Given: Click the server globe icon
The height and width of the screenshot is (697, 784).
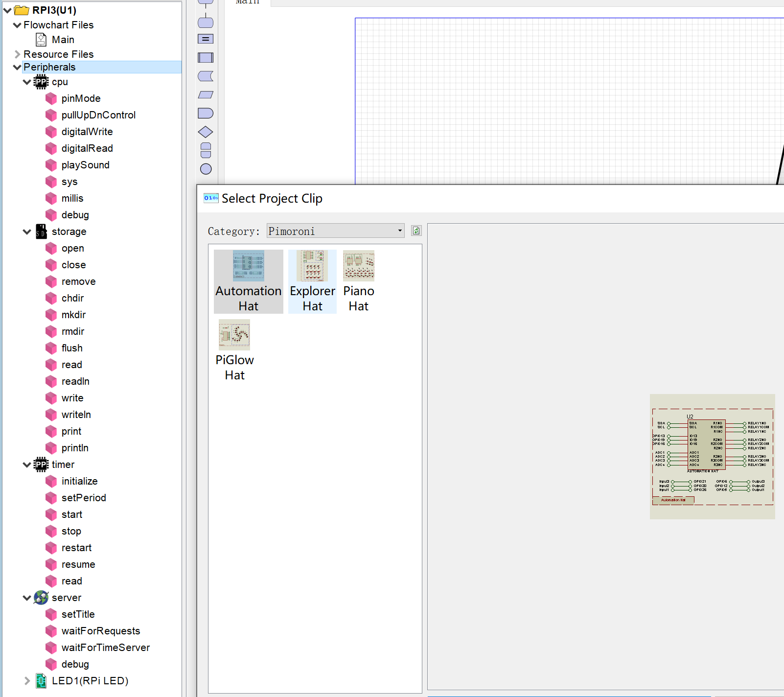Looking at the screenshot, I should click(41, 598).
